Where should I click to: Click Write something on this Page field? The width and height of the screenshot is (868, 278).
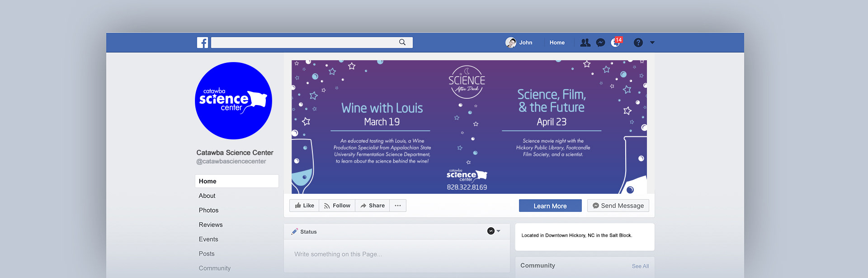tap(397, 254)
